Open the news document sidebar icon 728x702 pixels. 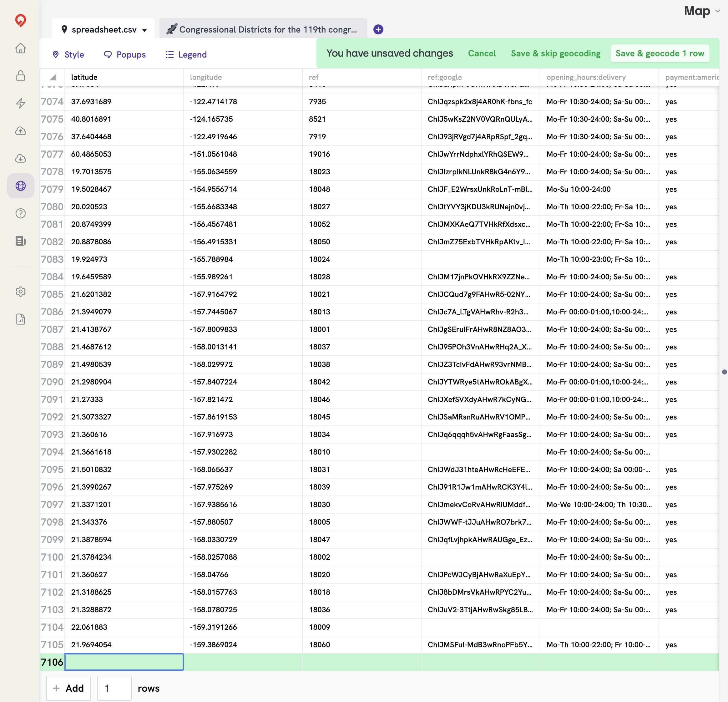pos(20,241)
